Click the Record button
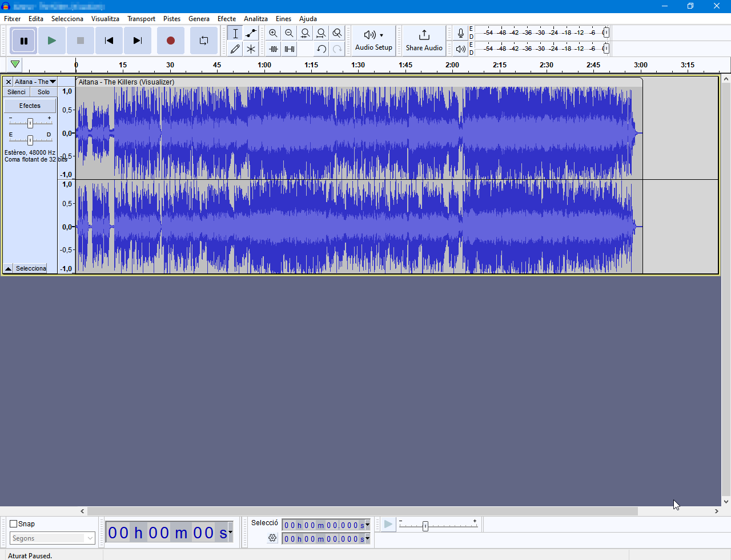Viewport: 731px width, 560px height. pos(170,41)
